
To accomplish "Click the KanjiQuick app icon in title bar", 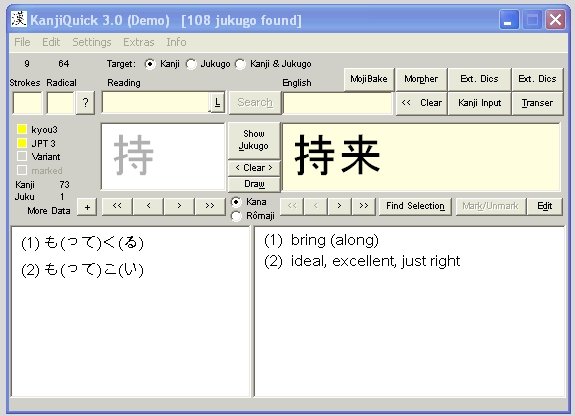I will coord(18,19).
